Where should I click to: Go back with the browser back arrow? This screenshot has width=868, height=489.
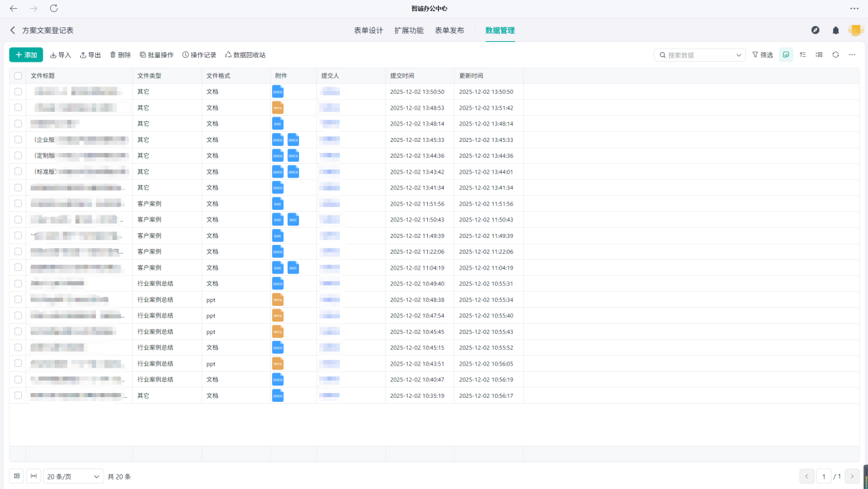tap(14, 8)
